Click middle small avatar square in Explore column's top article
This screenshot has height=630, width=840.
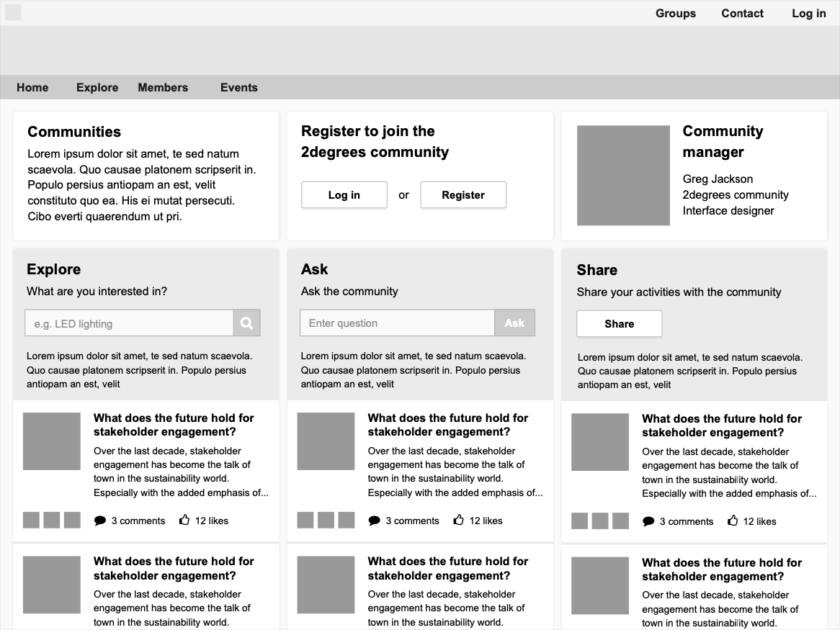pos(51,521)
